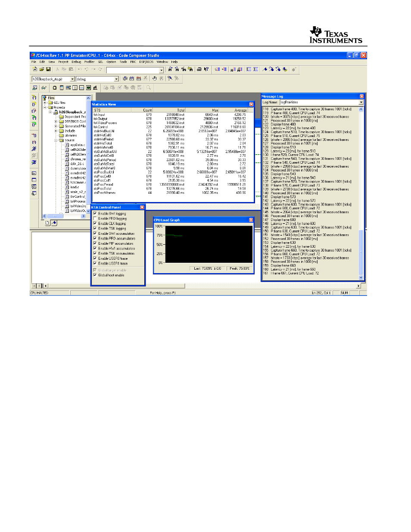Screen dimensions: 411x532
Task: Expand the Generated Files folder node
Action: [x=56, y=126]
